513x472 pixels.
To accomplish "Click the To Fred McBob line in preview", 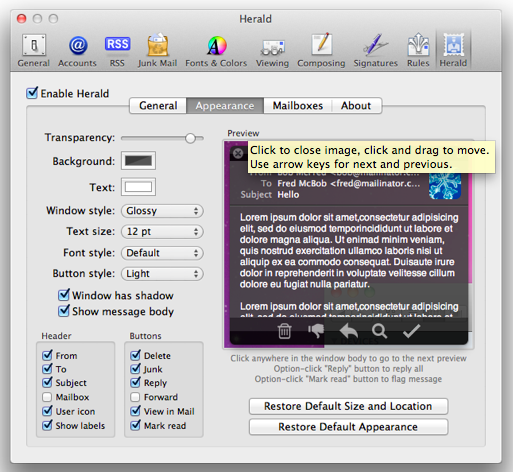I will point(340,183).
